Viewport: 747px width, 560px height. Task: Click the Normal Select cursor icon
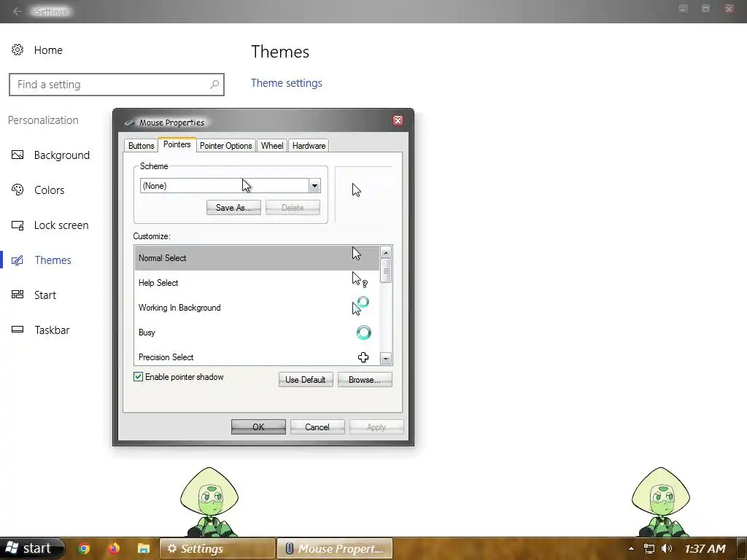click(x=357, y=254)
